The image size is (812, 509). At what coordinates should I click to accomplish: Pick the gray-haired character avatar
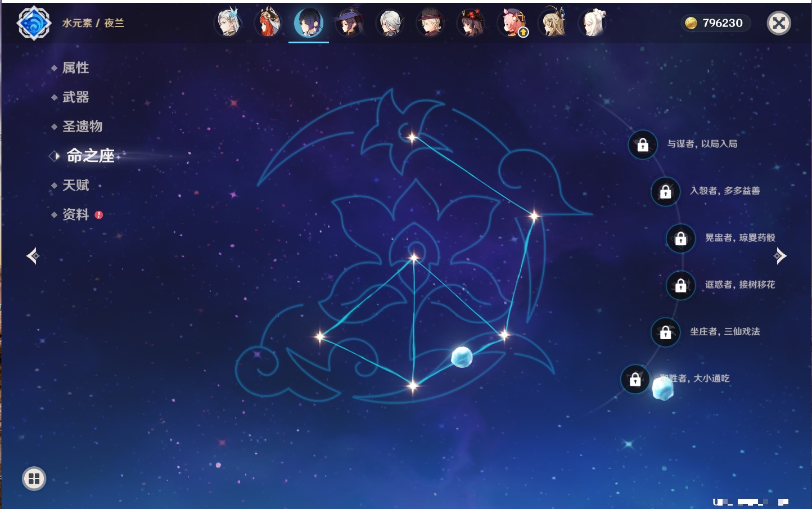(x=390, y=22)
